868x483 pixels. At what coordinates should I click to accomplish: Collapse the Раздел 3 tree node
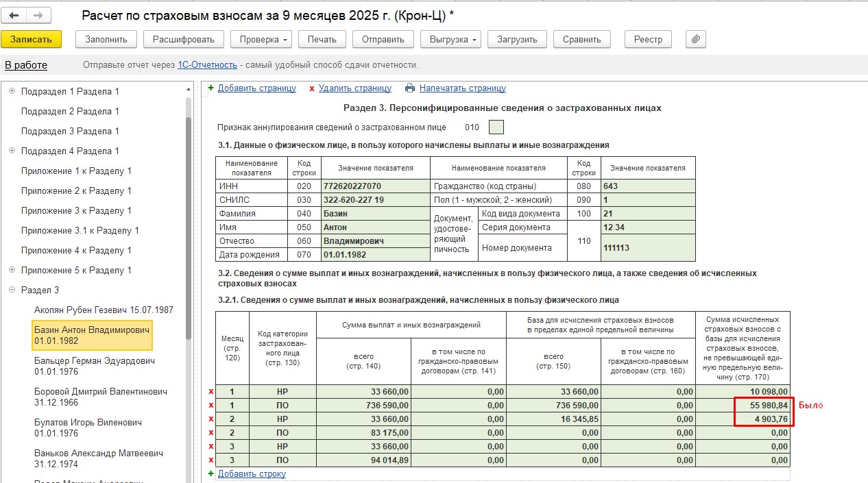(12, 290)
